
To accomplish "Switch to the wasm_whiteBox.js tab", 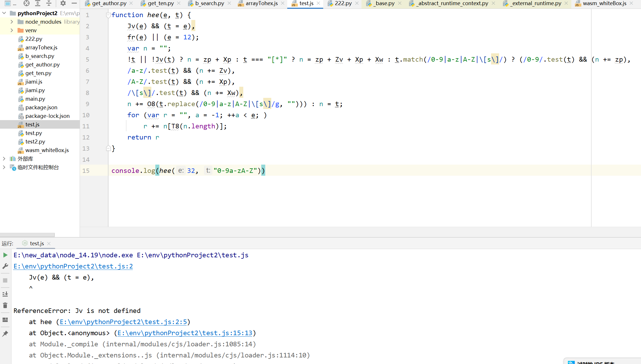I will [x=604, y=3].
